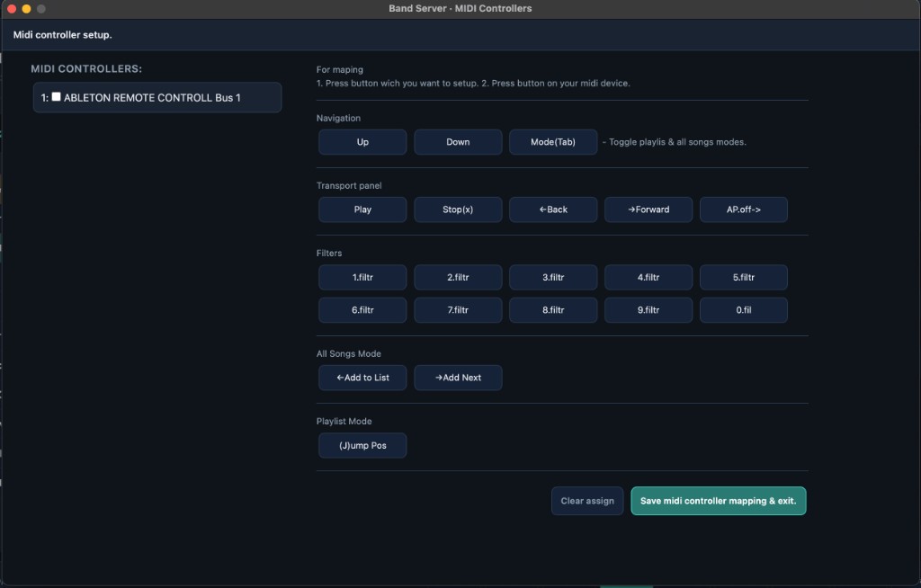Map the →Add Next button
Viewport: 921px width, 588px height.
(458, 378)
